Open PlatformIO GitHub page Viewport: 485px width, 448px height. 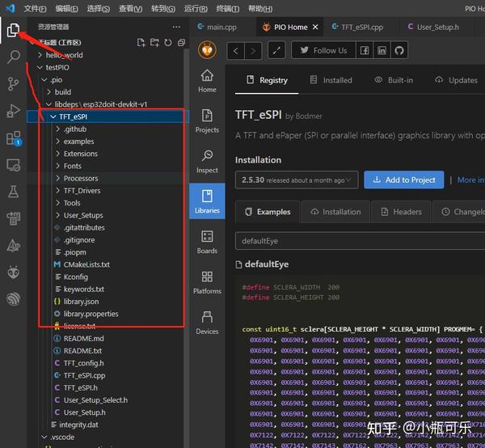399,50
